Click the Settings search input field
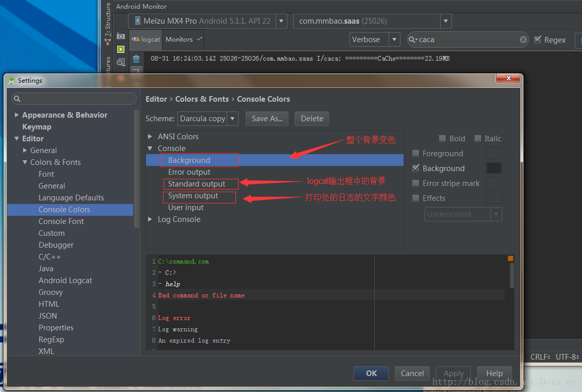The image size is (582, 392). click(x=74, y=99)
